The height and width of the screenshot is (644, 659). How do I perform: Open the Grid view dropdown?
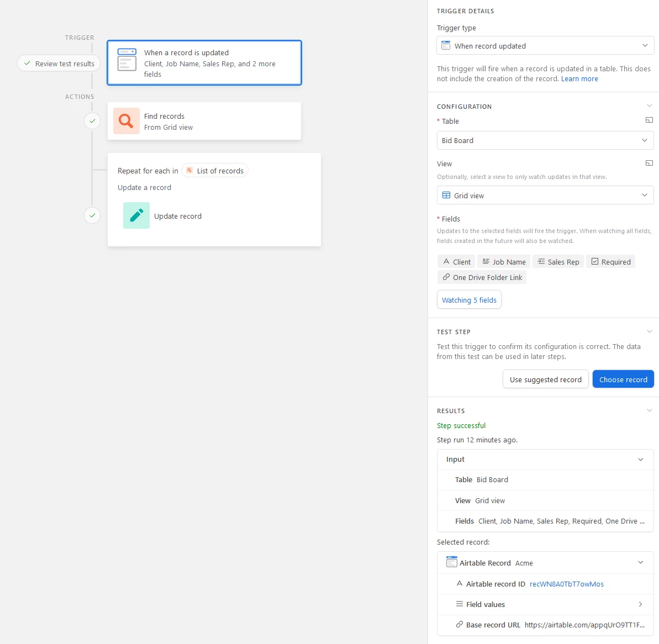click(545, 196)
